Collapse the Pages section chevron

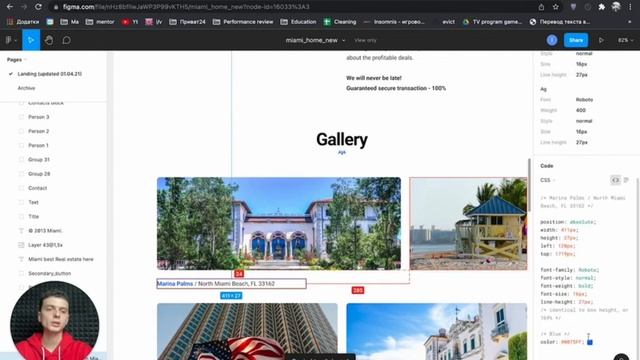(26, 60)
